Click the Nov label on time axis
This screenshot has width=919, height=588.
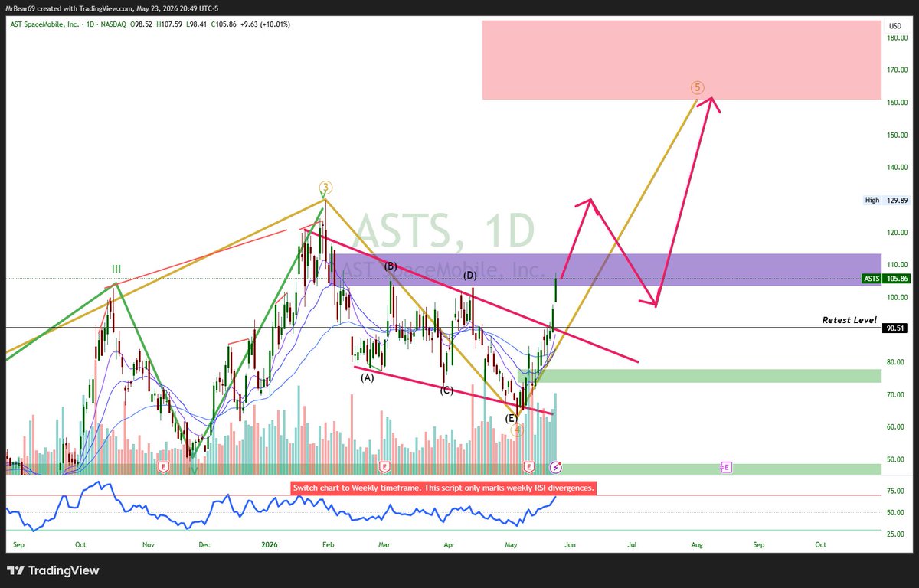(x=149, y=545)
